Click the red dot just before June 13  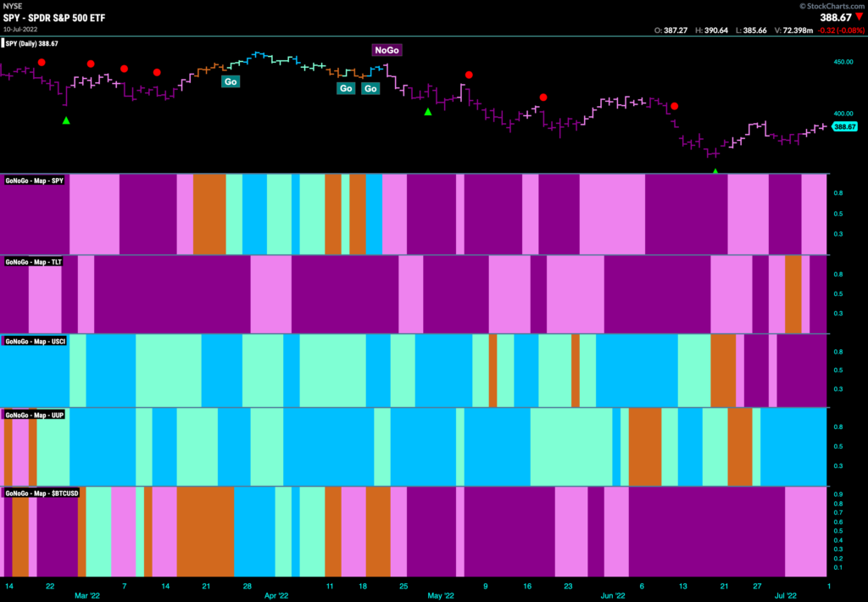(674, 106)
